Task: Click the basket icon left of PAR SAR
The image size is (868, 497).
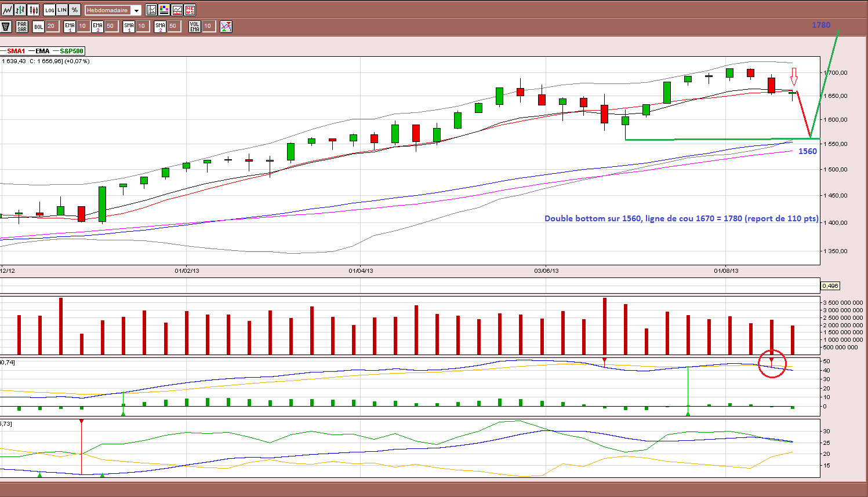Action: (x=6, y=27)
